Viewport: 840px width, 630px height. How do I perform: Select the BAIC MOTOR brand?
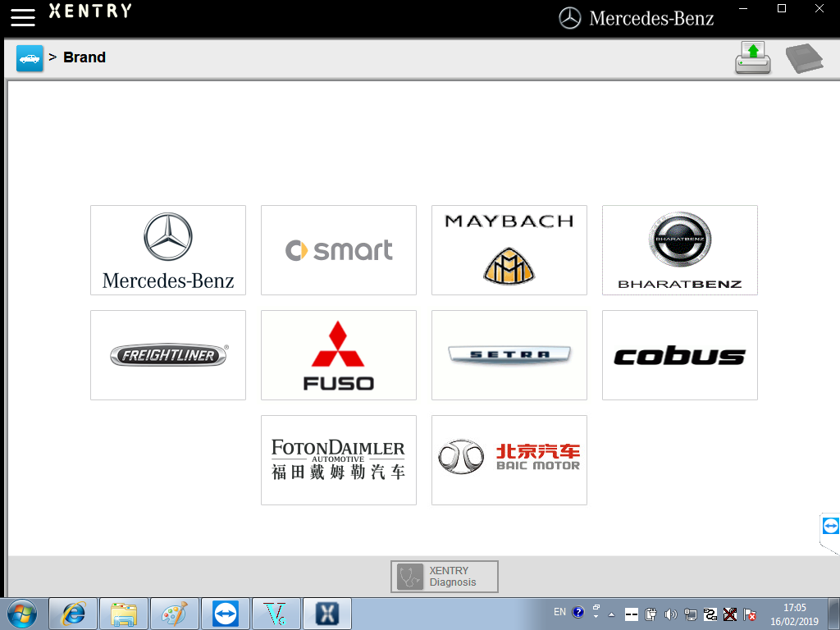pyautogui.click(x=509, y=460)
